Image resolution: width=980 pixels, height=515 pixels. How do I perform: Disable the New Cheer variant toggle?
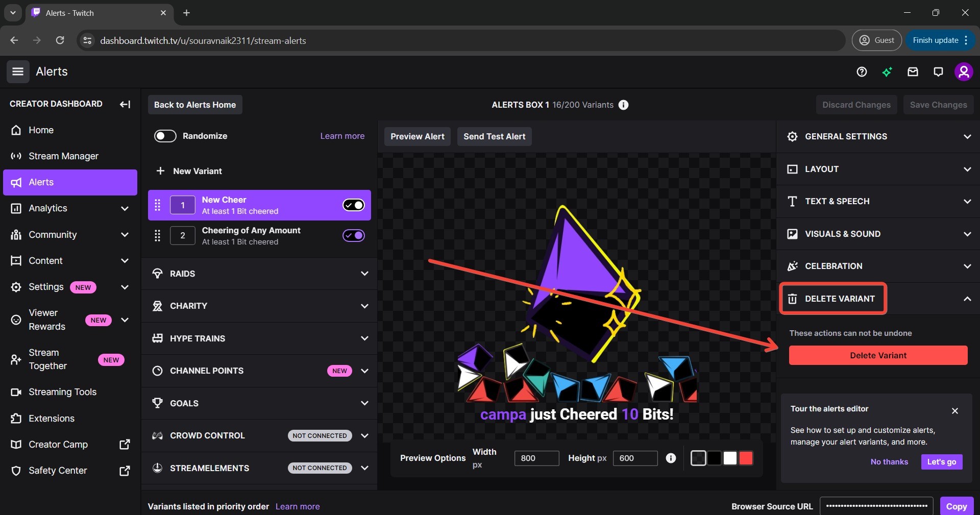pos(353,205)
